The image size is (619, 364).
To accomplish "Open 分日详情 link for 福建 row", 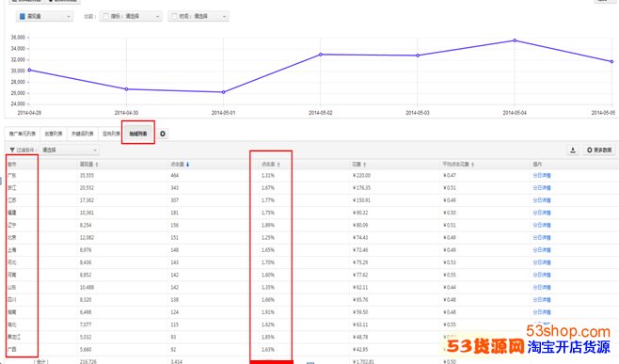I will [x=542, y=213].
